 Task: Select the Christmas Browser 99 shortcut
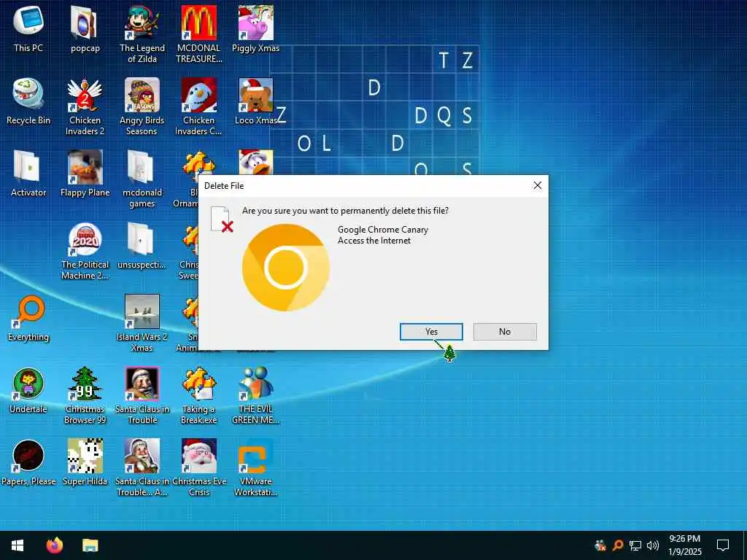pyautogui.click(x=85, y=396)
